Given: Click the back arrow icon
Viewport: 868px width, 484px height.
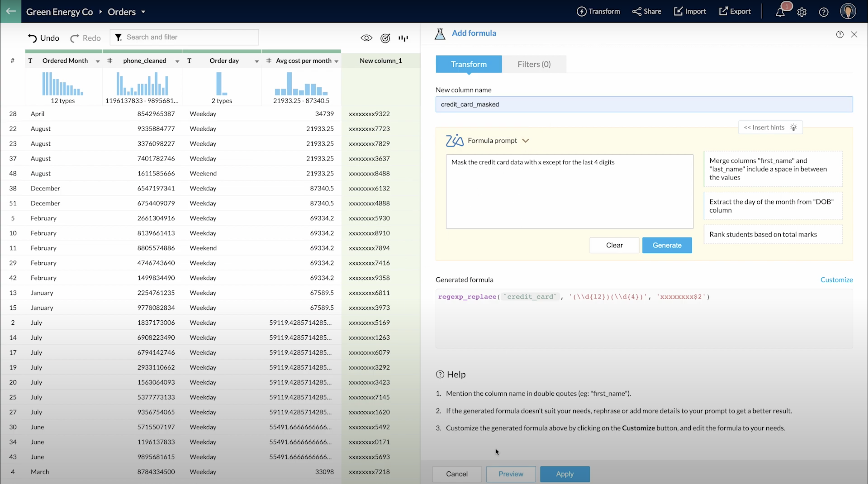Looking at the screenshot, I should coord(11,11).
